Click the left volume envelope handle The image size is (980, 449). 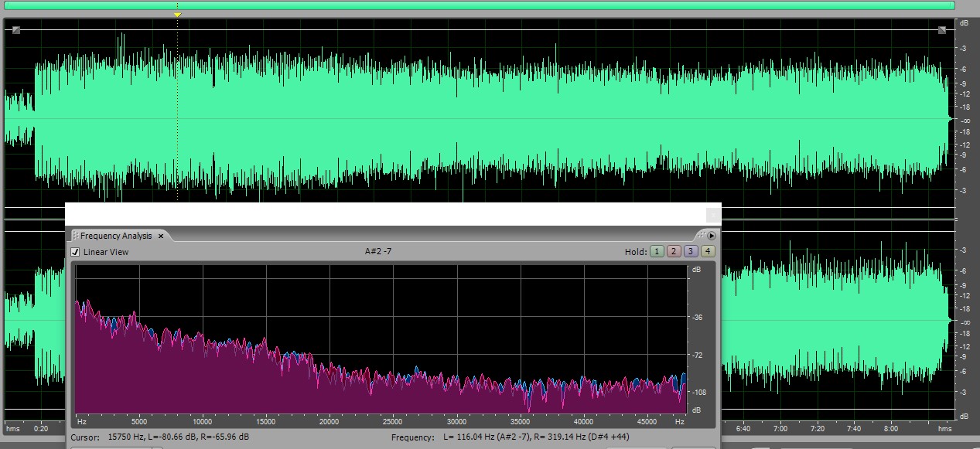tap(15, 30)
